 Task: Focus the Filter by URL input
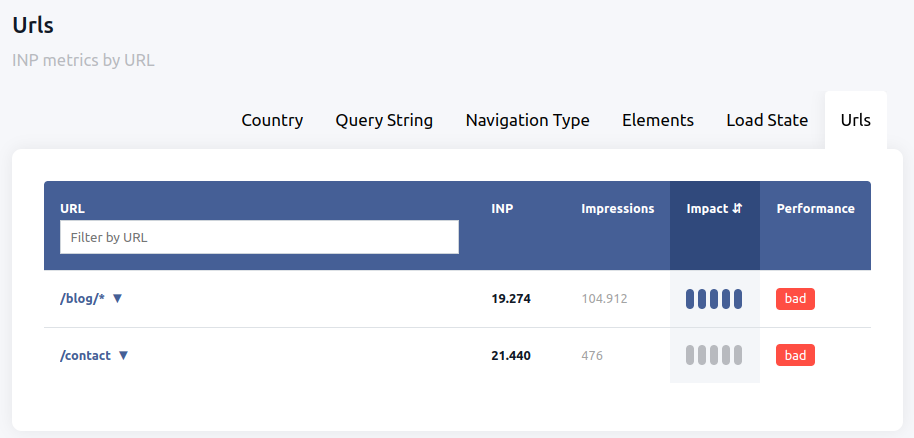[x=259, y=237]
